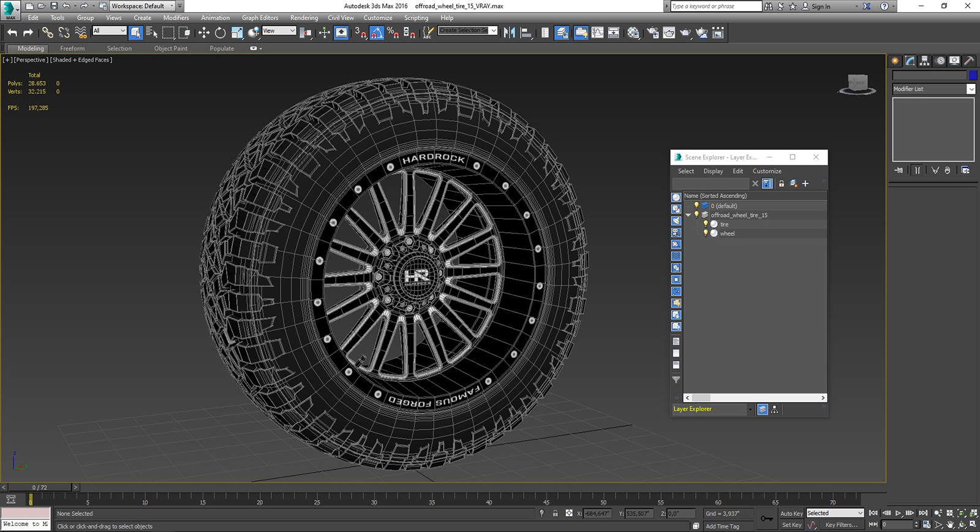
Task: Activate the Select and Link tool
Action: [x=47, y=32]
